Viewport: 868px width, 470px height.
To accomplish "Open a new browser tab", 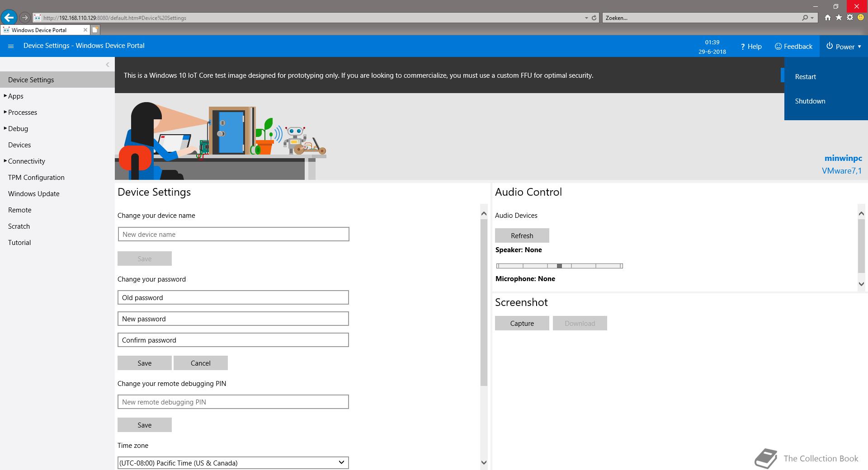I will coord(95,30).
